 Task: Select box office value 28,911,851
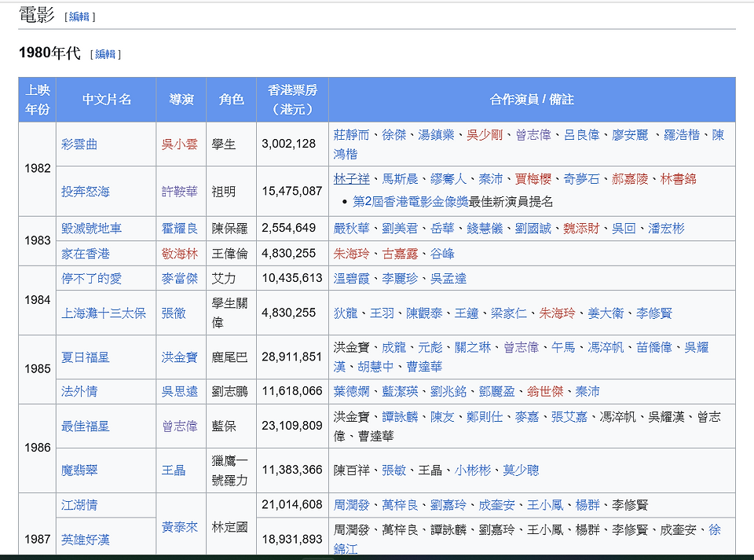coord(292,357)
